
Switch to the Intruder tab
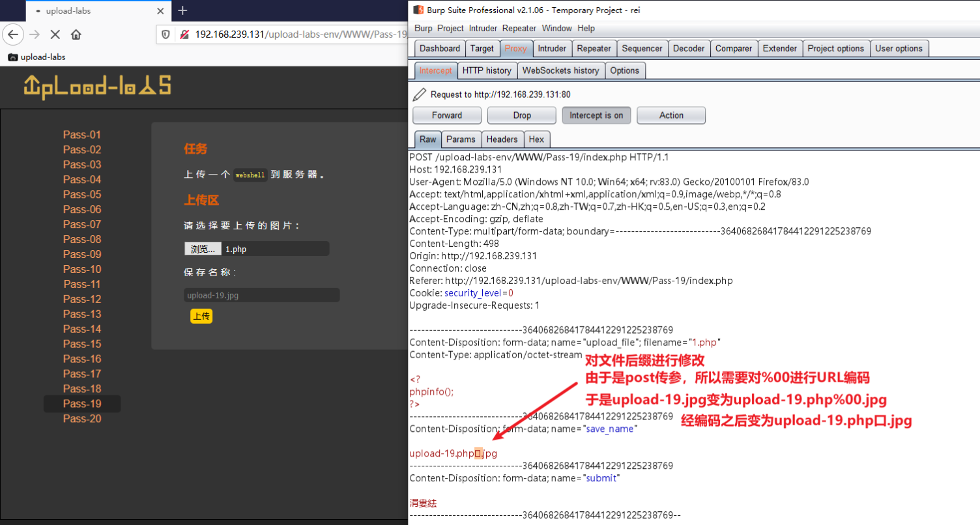point(552,48)
